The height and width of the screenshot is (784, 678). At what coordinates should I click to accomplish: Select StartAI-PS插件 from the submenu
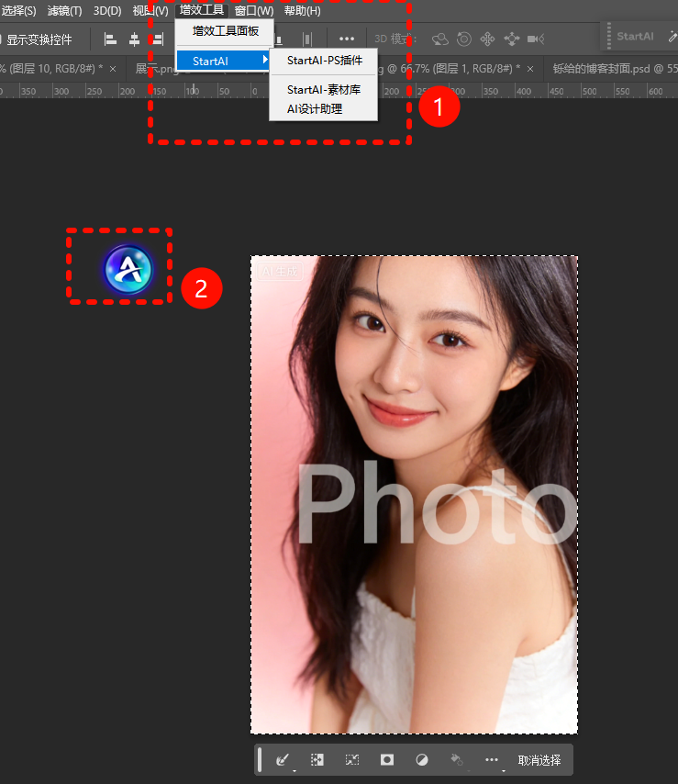point(324,61)
